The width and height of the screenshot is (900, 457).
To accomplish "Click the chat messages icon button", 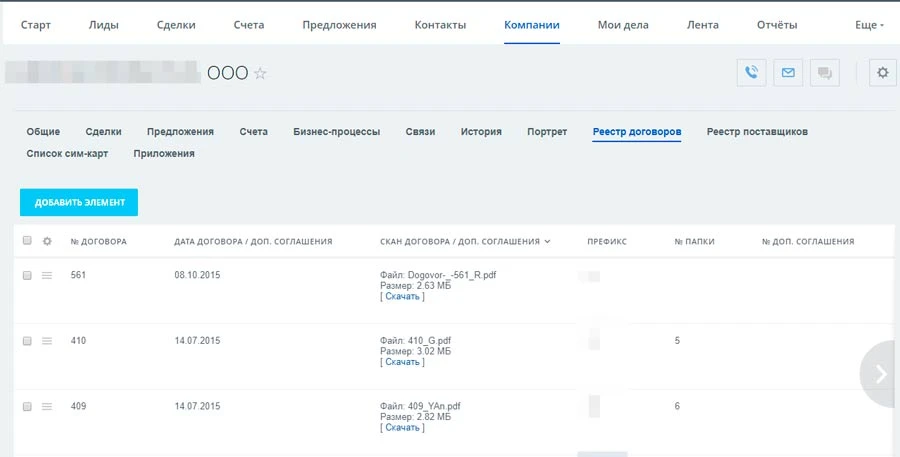I will pos(825,73).
